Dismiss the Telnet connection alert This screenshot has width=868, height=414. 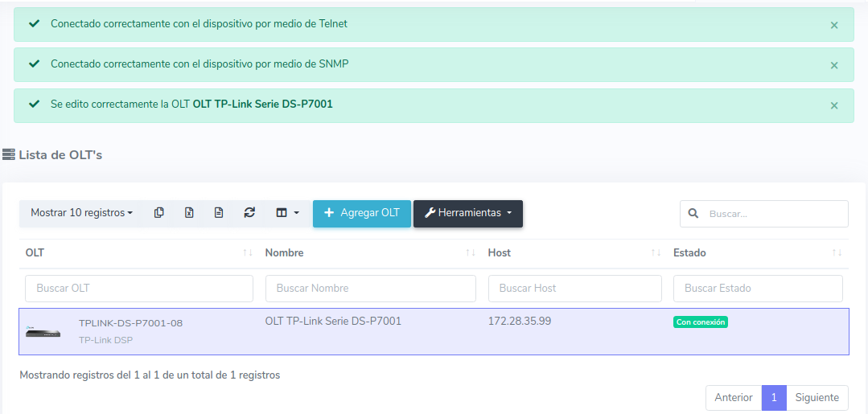click(x=834, y=25)
